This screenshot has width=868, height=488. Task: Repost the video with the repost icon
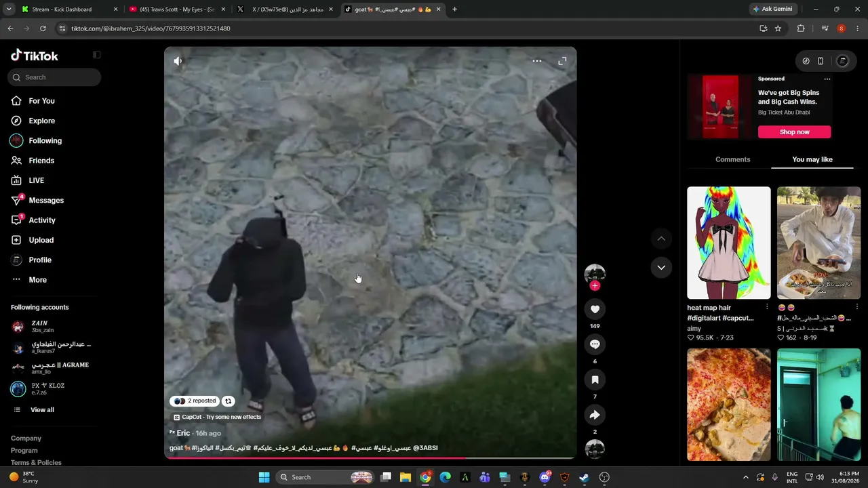click(x=229, y=401)
